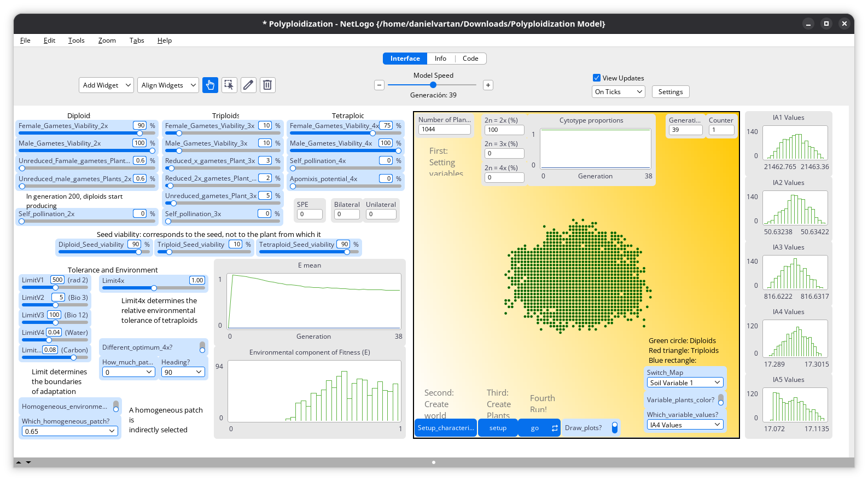
Task: Decrease model speed with minus button
Action: [x=379, y=85]
